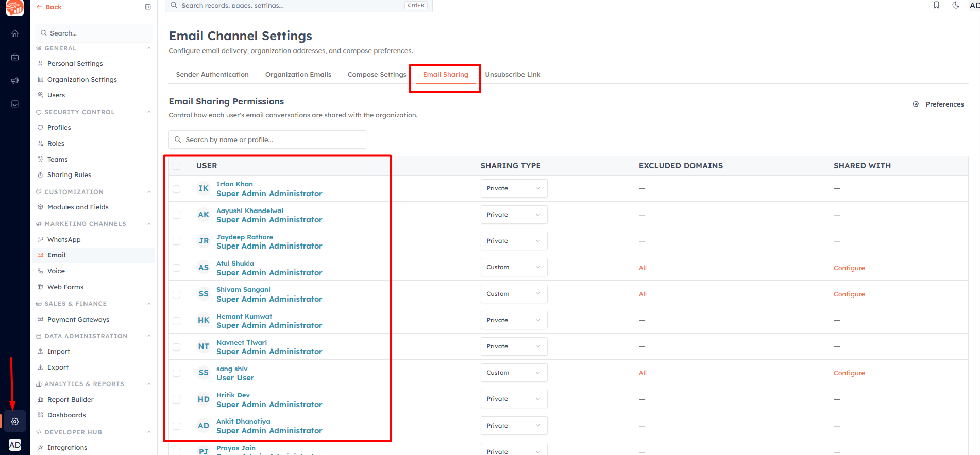Collapse the Security Control sidebar section
980x455 pixels.
click(x=149, y=112)
